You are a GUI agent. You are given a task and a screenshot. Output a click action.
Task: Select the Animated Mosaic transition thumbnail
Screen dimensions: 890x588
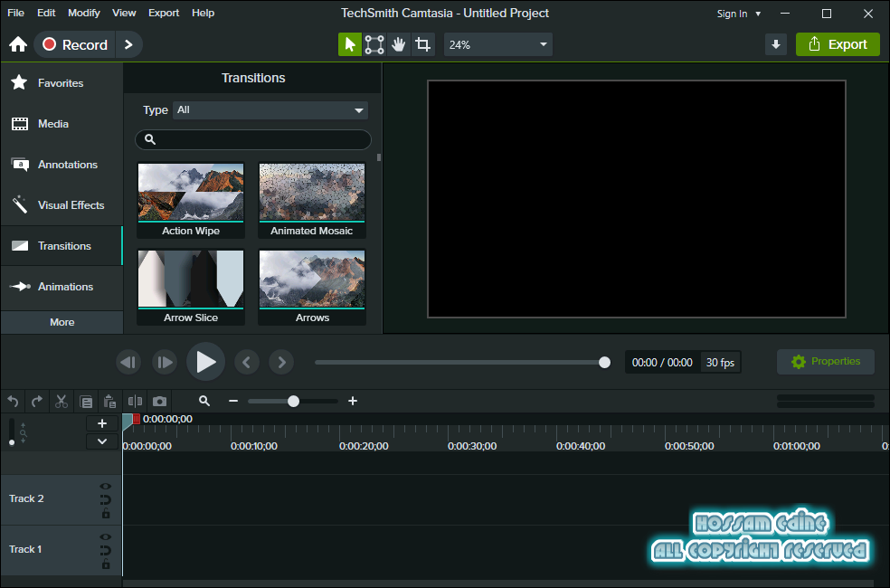pos(312,200)
